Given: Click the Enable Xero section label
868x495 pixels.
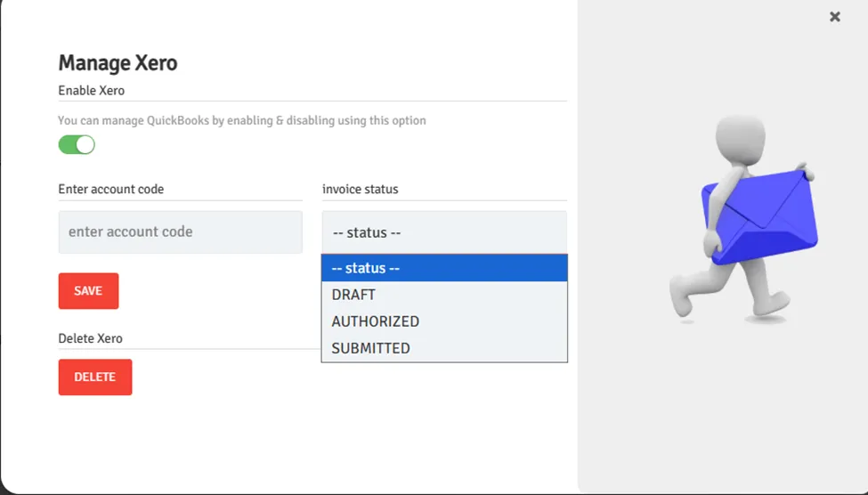Looking at the screenshot, I should tap(92, 90).
